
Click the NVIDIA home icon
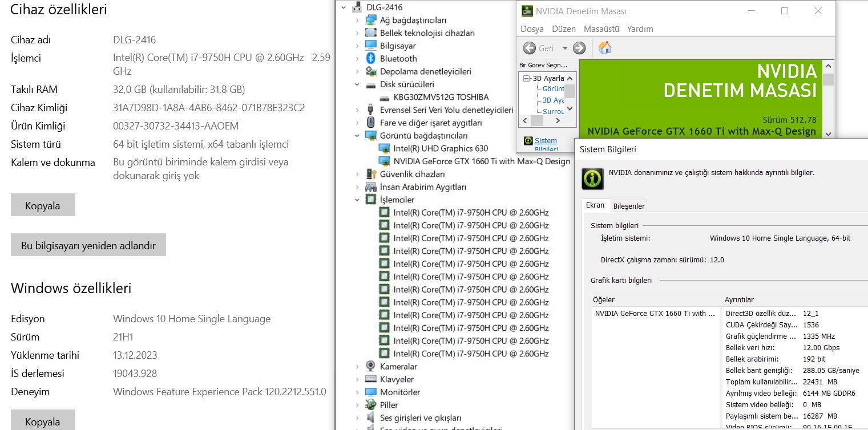coord(605,48)
